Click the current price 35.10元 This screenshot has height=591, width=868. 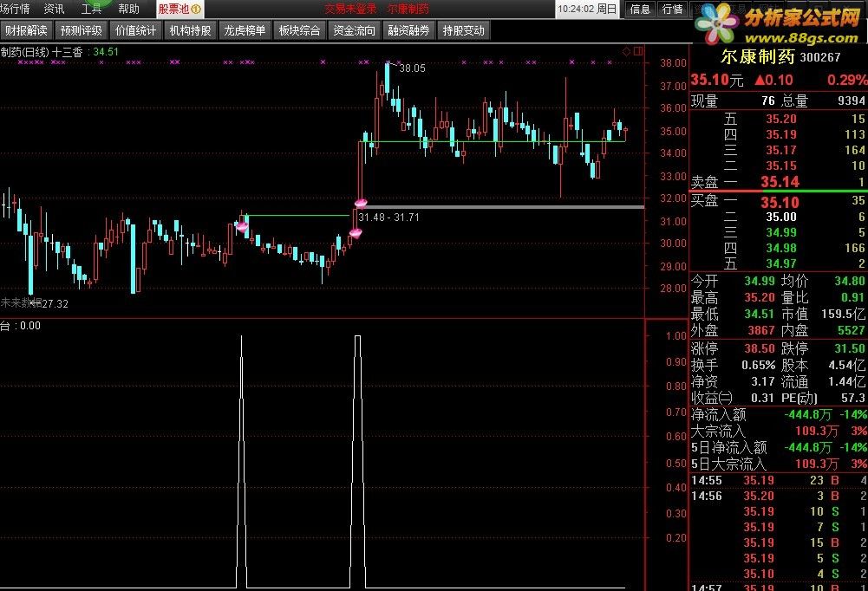(717, 80)
